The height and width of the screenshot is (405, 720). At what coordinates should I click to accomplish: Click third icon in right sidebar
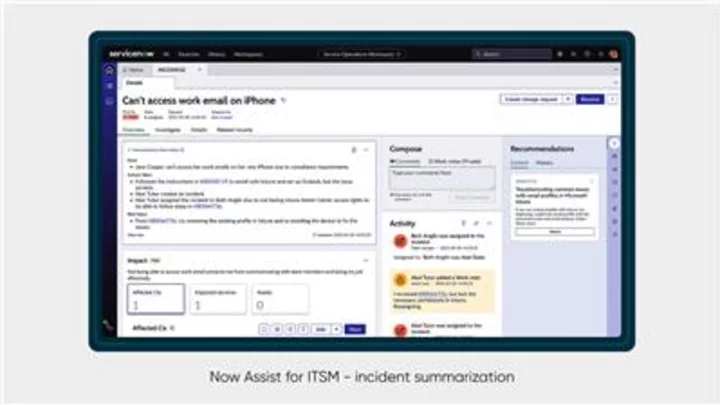[614, 169]
